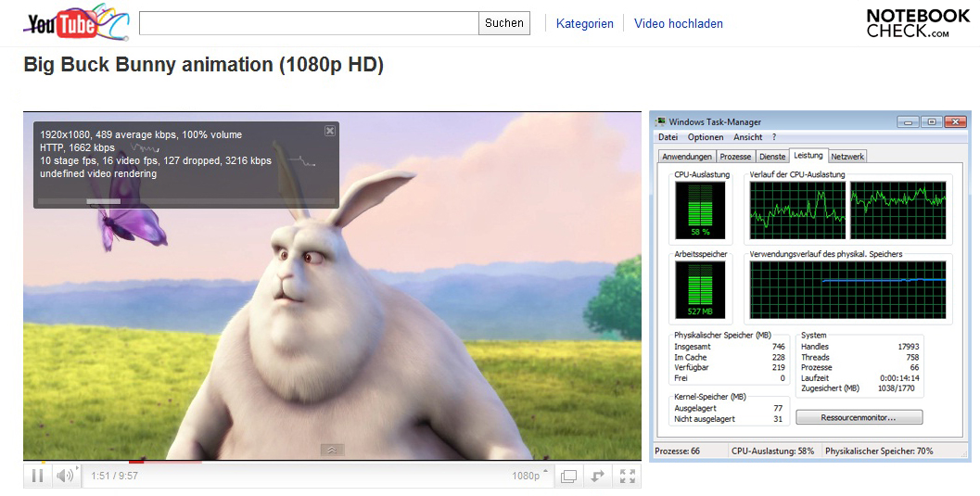Switch to the Anwendungen tab
The image size is (980, 496).
(x=687, y=157)
